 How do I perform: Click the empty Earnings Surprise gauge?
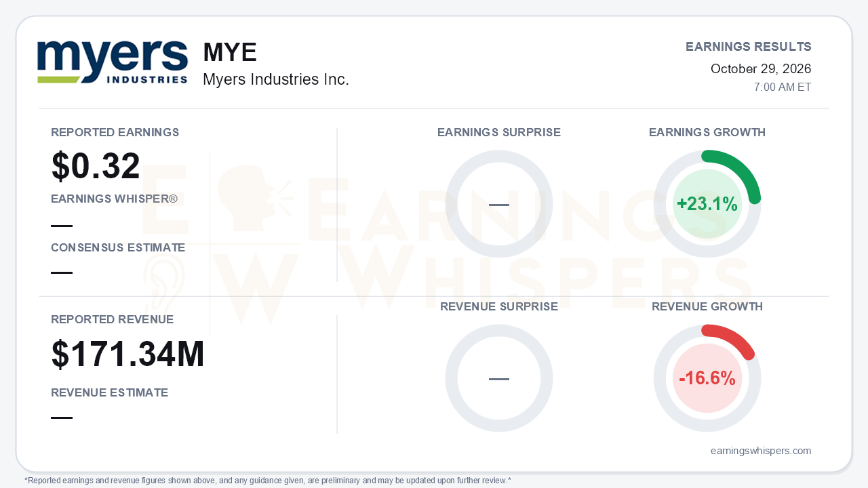coord(499,204)
